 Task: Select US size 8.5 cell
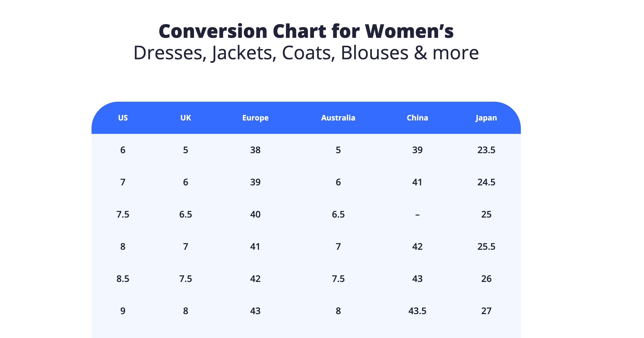123,279
